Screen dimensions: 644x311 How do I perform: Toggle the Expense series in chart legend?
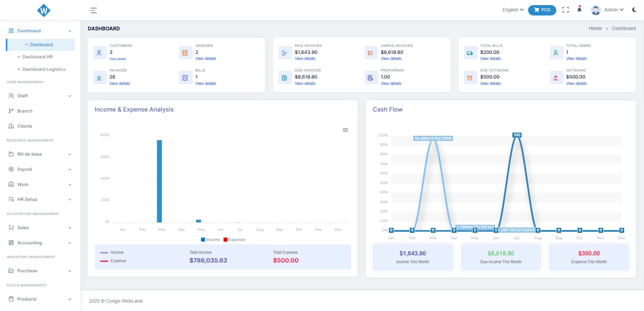pyautogui.click(x=234, y=239)
